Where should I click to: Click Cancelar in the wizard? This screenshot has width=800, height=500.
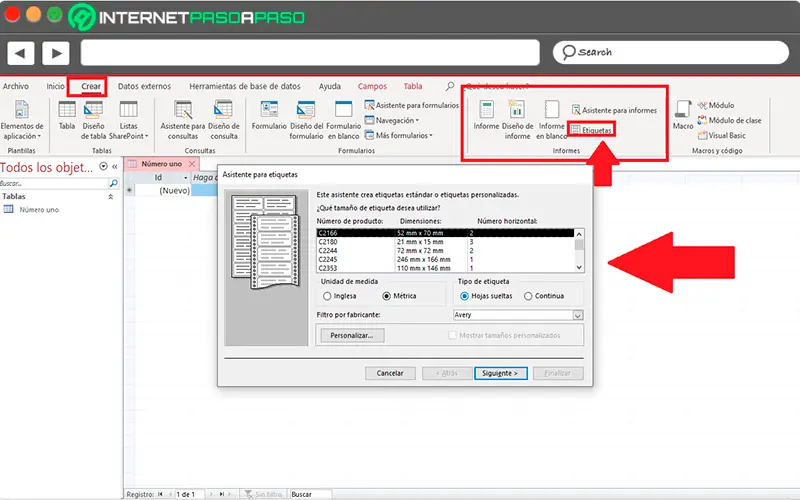click(390, 373)
